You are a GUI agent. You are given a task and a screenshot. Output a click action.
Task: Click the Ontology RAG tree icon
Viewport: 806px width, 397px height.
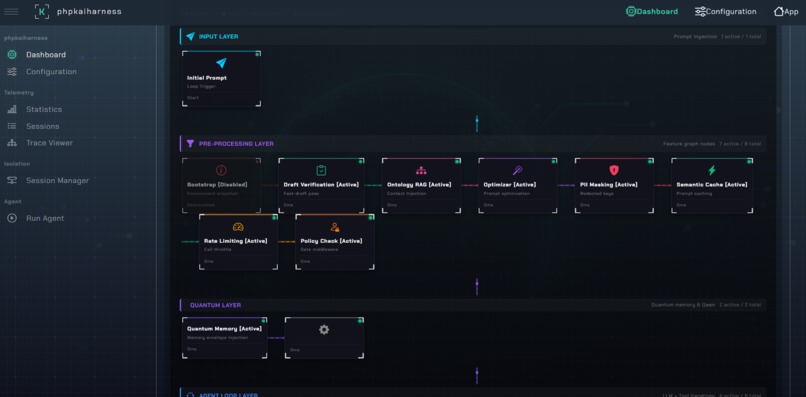pos(421,170)
